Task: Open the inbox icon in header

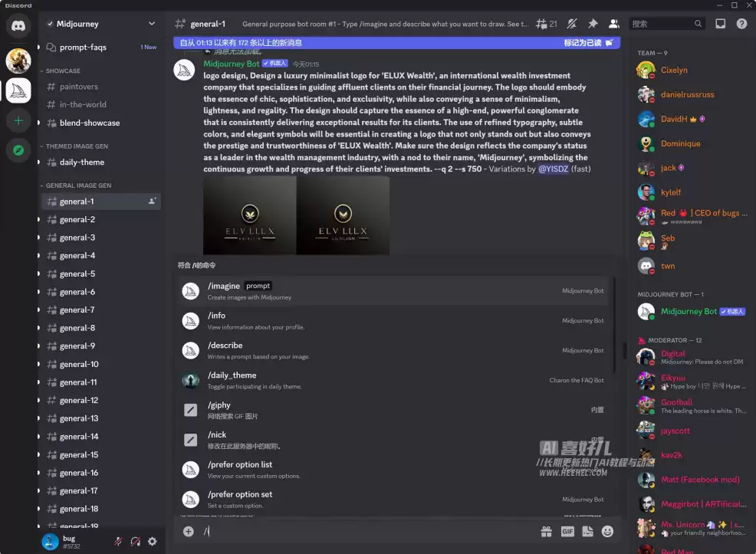Action: (720, 24)
